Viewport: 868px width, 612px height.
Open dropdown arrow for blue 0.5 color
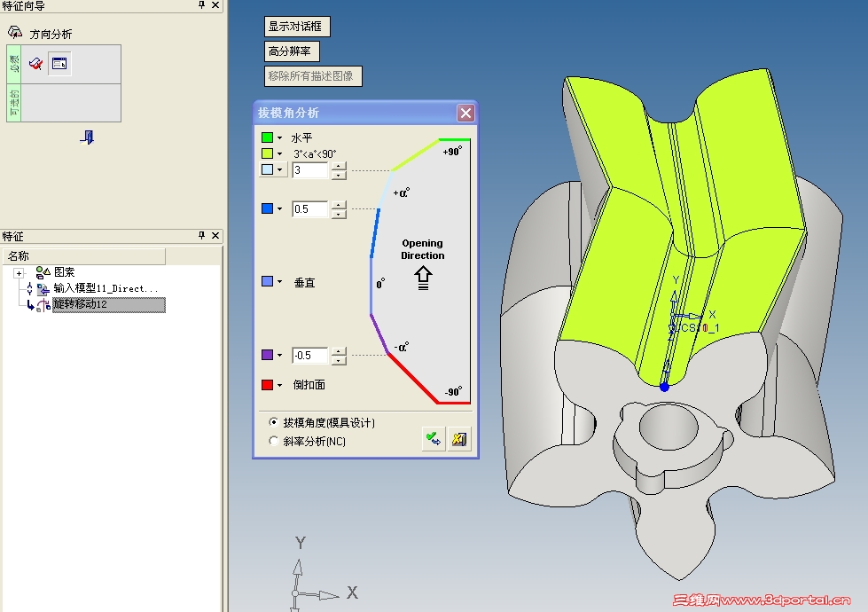click(x=280, y=208)
